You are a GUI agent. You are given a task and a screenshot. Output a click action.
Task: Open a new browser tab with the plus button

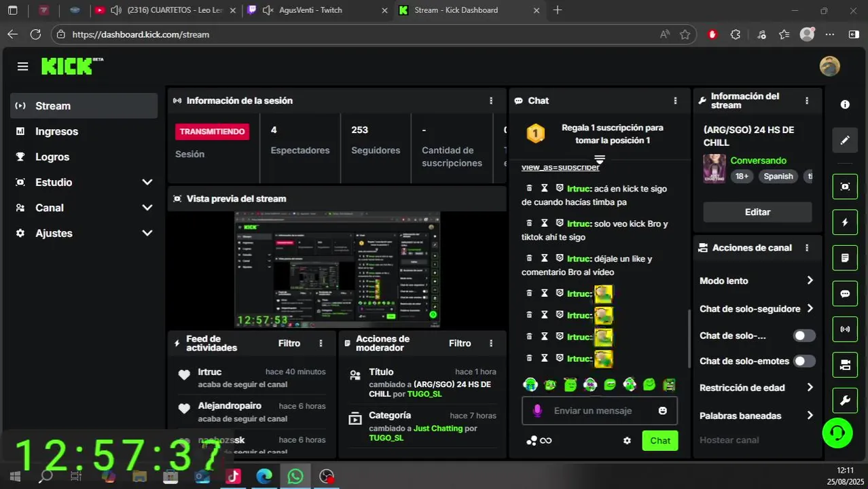[558, 10]
